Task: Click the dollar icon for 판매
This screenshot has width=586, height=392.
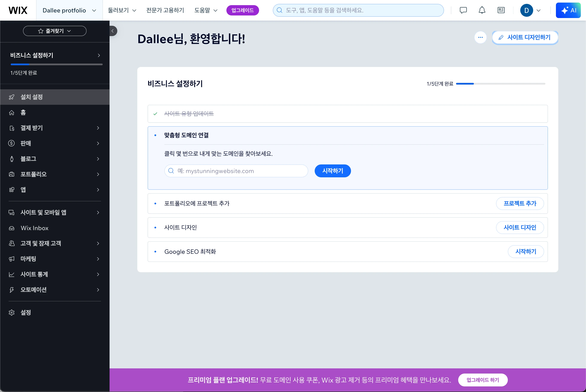Action: pyautogui.click(x=12, y=143)
